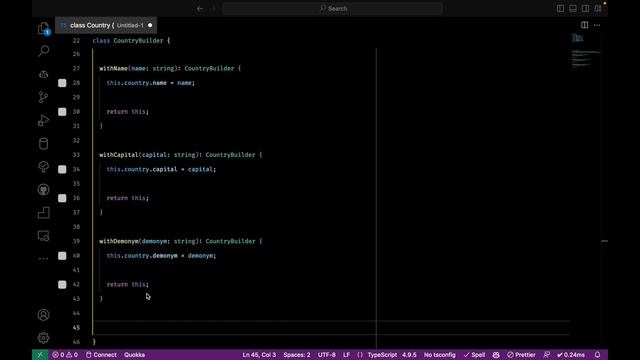The image size is (640, 360).
Task: Open Source Control view in activity bar
Action: [43, 97]
